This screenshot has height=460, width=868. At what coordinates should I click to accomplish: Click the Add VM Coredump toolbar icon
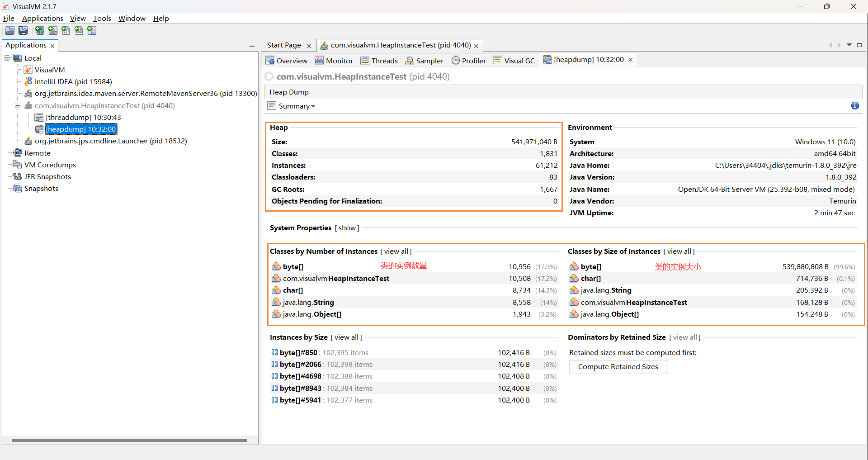66,31
